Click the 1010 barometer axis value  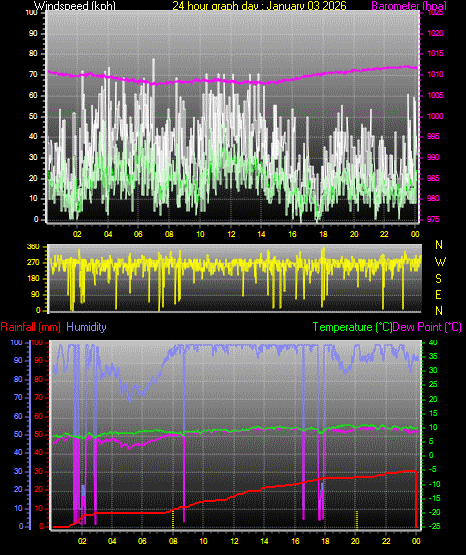click(x=436, y=74)
